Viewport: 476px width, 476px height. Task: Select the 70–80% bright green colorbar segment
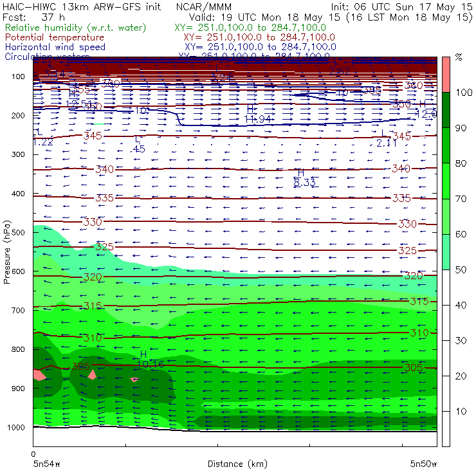[x=446, y=181]
